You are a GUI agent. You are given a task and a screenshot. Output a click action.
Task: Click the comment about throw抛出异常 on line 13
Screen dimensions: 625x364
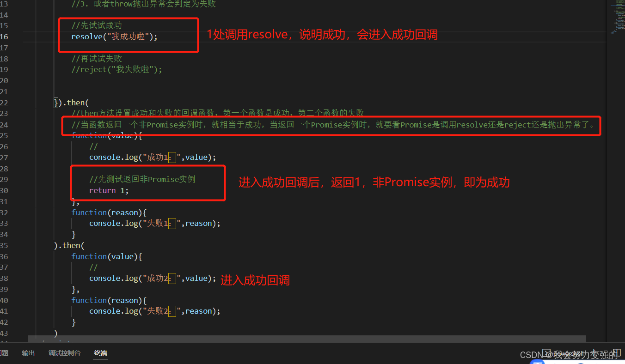click(x=144, y=4)
